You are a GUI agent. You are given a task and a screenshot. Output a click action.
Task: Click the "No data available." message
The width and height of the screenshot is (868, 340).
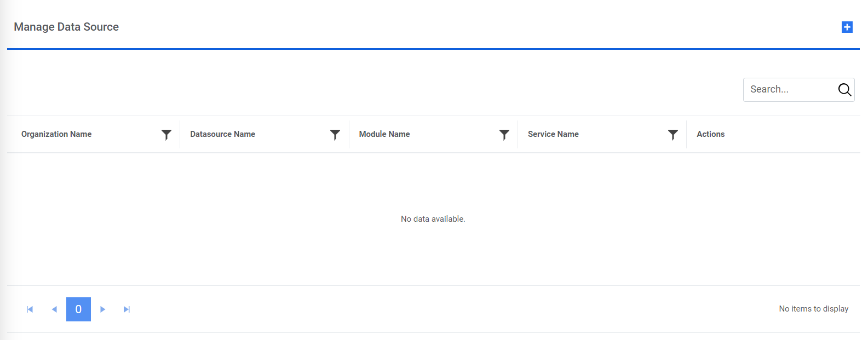(433, 219)
